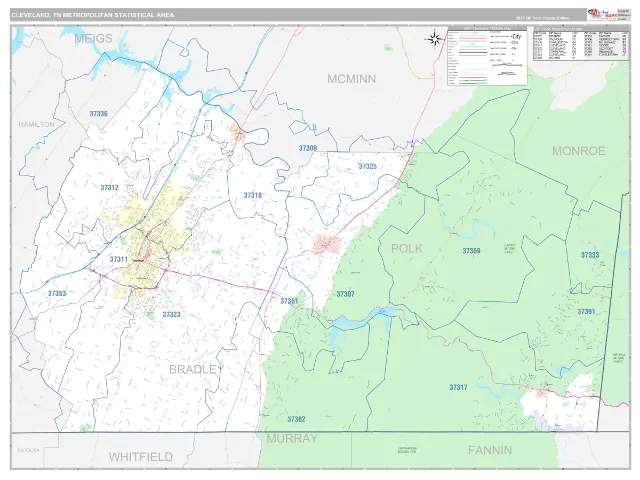Select ZIP code label 37317

(x=458, y=387)
